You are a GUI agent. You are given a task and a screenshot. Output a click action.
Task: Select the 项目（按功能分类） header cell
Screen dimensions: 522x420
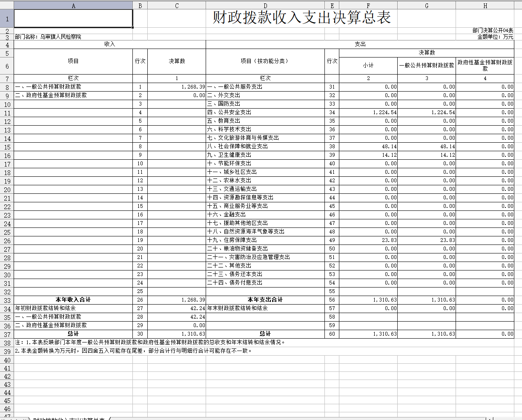pyautogui.click(x=265, y=61)
